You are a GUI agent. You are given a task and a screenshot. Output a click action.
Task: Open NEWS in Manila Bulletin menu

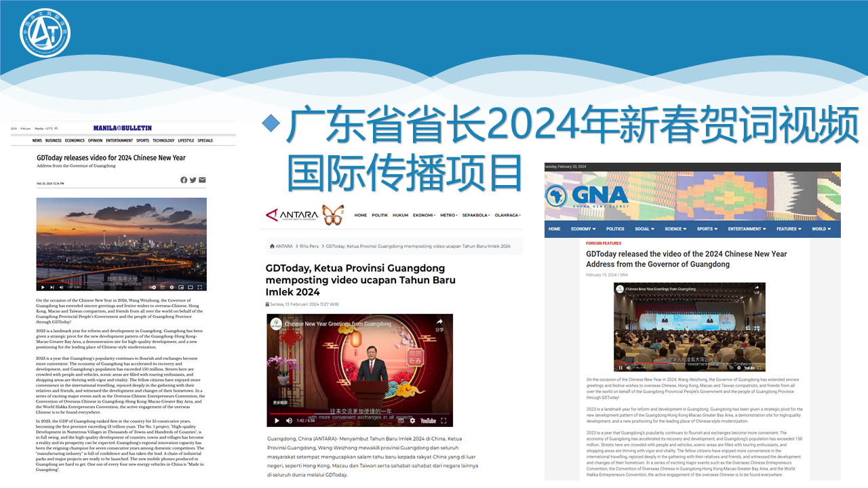click(x=37, y=141)
